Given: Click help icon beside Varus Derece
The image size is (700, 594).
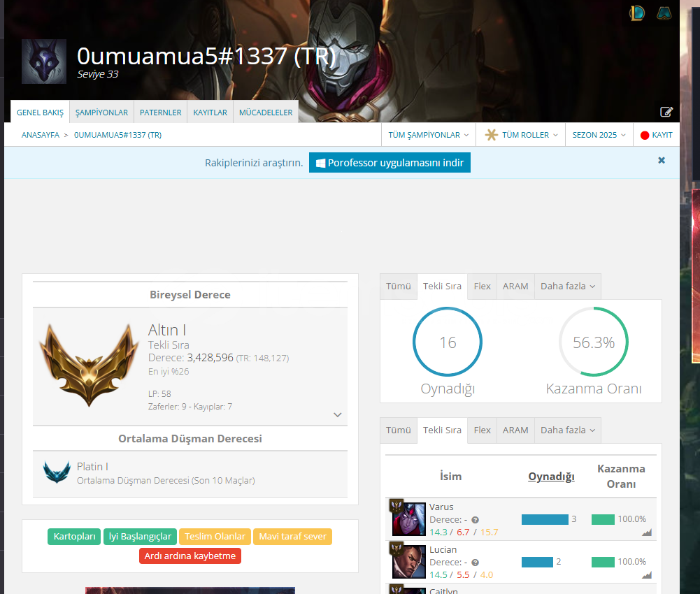Looking at the screenshot, I should tap(476, 520).
